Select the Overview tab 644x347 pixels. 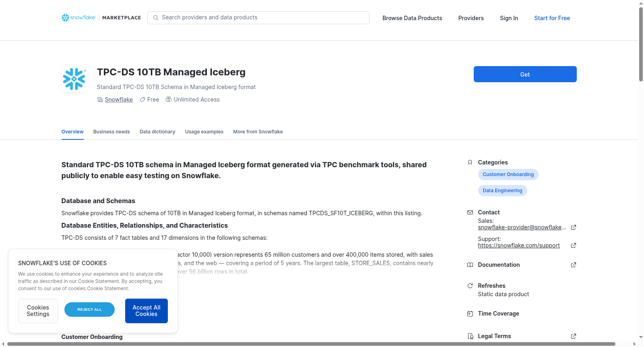tap(72, 132)
